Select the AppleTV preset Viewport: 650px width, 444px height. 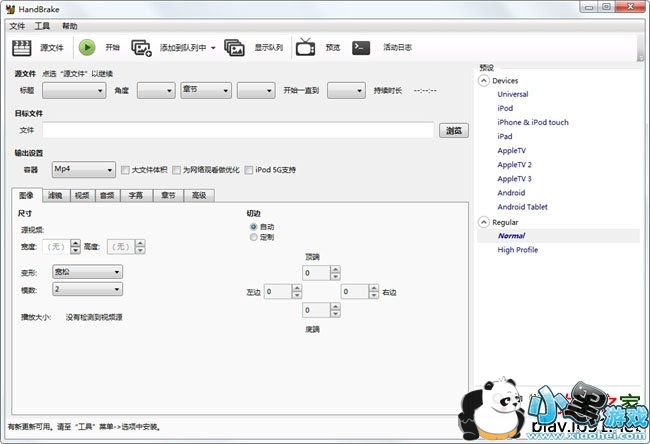coord(512,150)
